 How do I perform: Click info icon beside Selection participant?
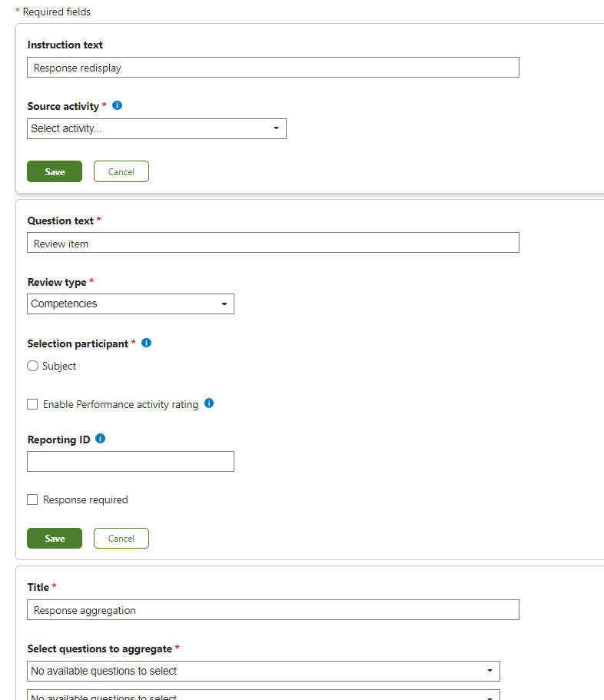[147, 343]
